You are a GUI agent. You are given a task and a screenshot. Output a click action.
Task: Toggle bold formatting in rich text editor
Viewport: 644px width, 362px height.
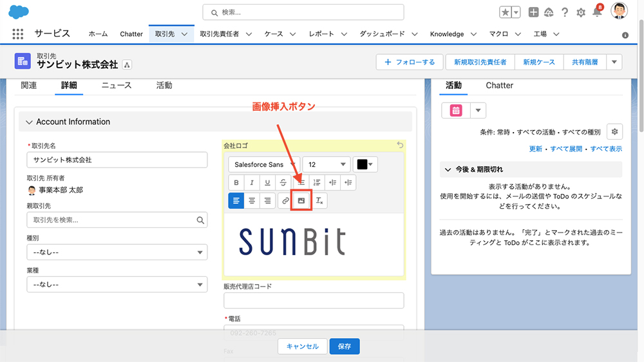[x=236, y=182]
